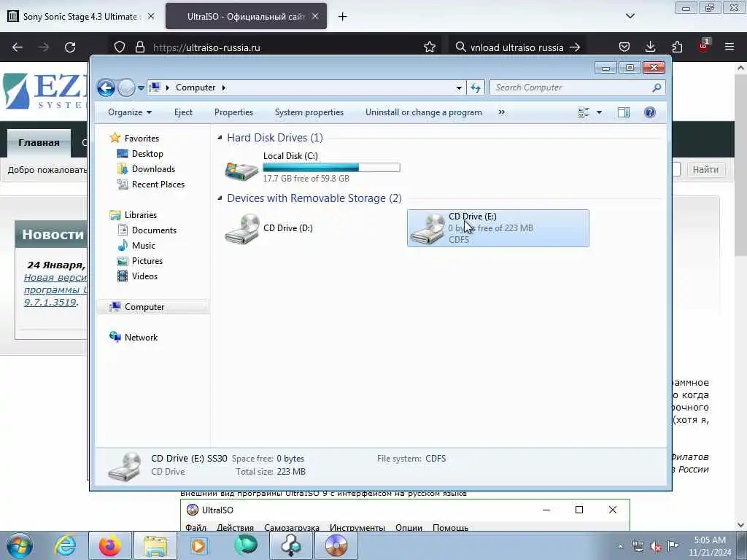Image resolution: width=747 pixels, height=560 pixels.
Task: Click the Главная tab on the webpage
Action: (39, 142)
